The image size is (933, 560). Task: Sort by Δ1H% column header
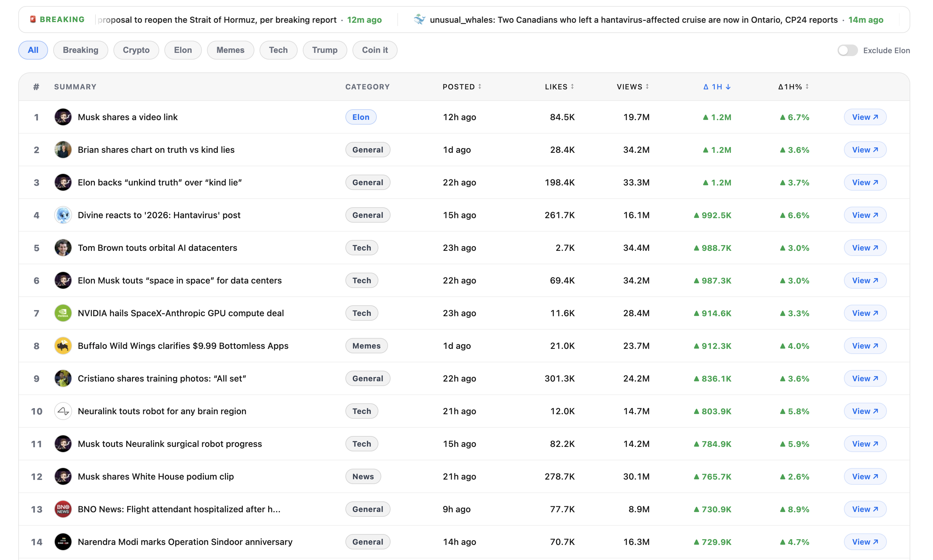click(793, 87)
